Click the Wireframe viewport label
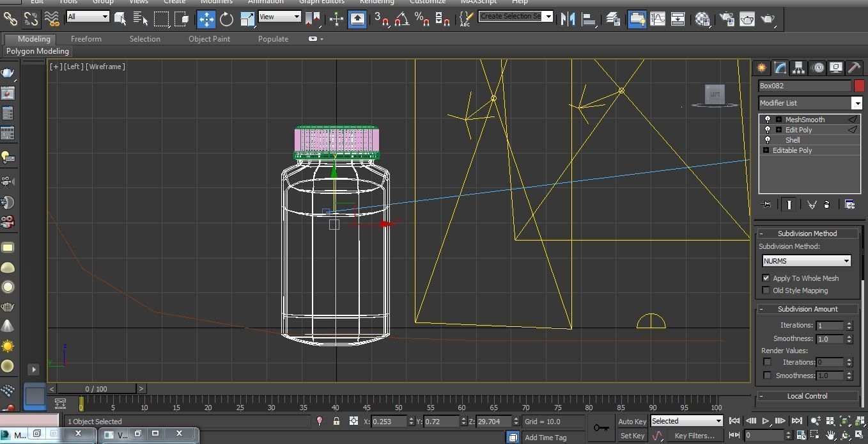 107,67
